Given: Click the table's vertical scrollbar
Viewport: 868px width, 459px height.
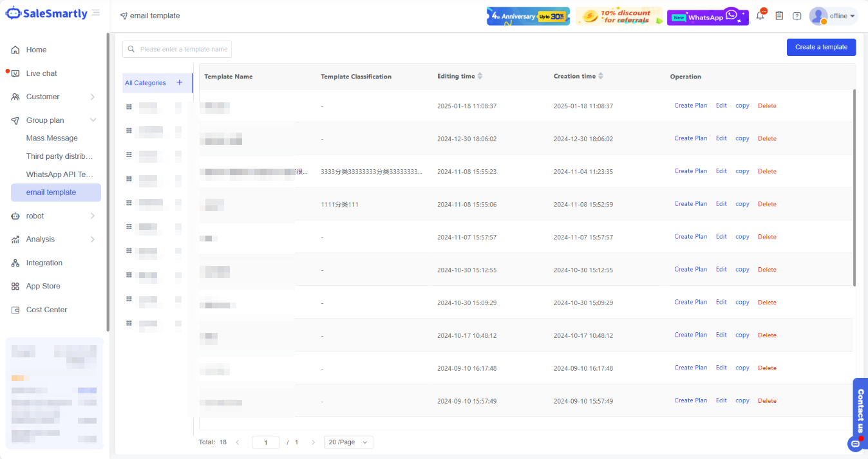Looking at the screenshot, I should tap(854, 187).
